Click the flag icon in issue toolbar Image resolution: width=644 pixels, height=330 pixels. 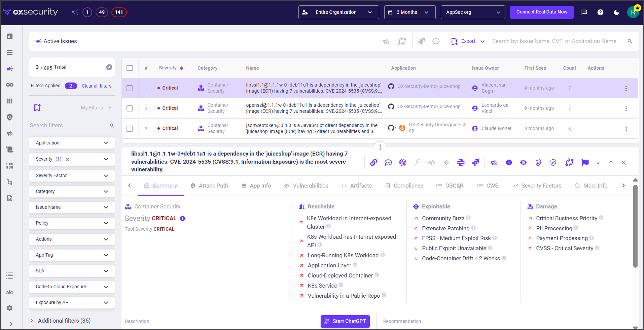point(585,163)
